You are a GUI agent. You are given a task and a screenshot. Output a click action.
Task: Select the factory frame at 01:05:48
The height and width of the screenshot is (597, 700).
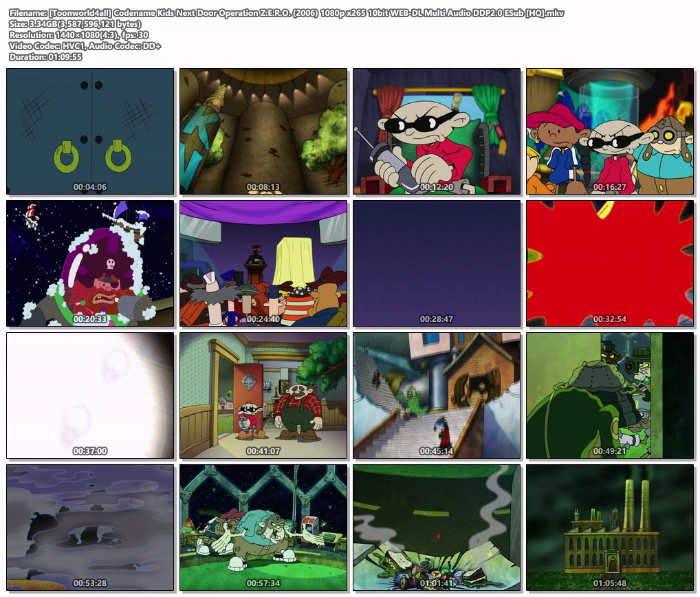[610, 528]
